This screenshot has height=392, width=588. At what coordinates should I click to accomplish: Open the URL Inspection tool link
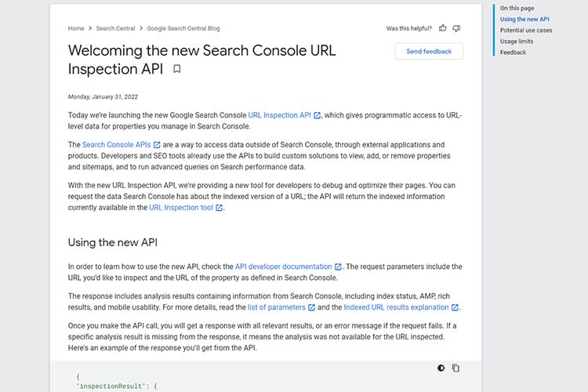coord(180,208)
